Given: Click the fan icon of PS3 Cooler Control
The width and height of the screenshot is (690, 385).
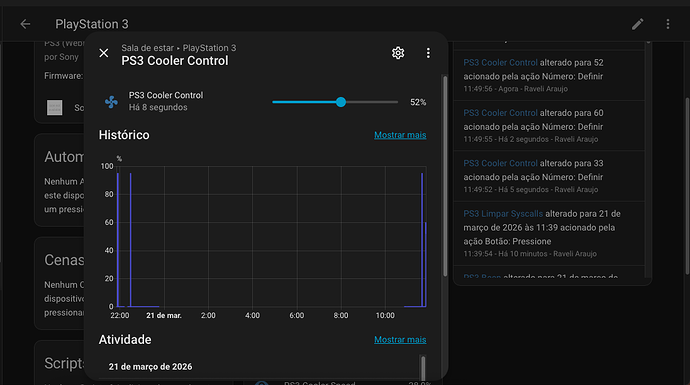Looking at the screenshot, I should pyautogui.click(x=111, y=102).
